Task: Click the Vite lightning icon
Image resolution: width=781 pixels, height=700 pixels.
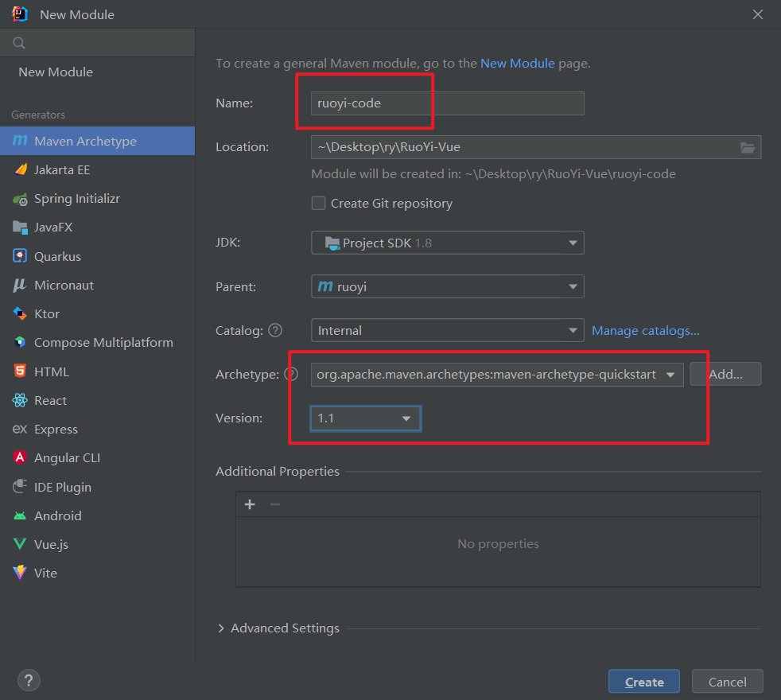Action: coord(20,573)
